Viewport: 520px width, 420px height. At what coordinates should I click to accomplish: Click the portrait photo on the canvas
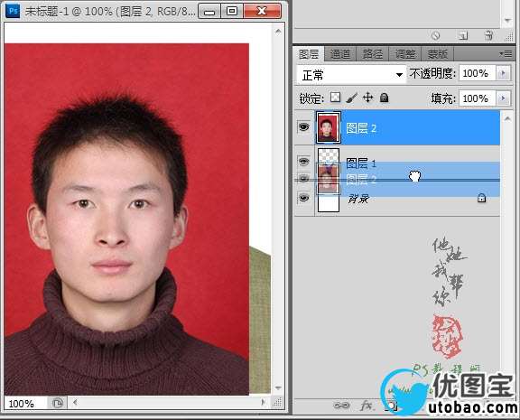[126, 219]
